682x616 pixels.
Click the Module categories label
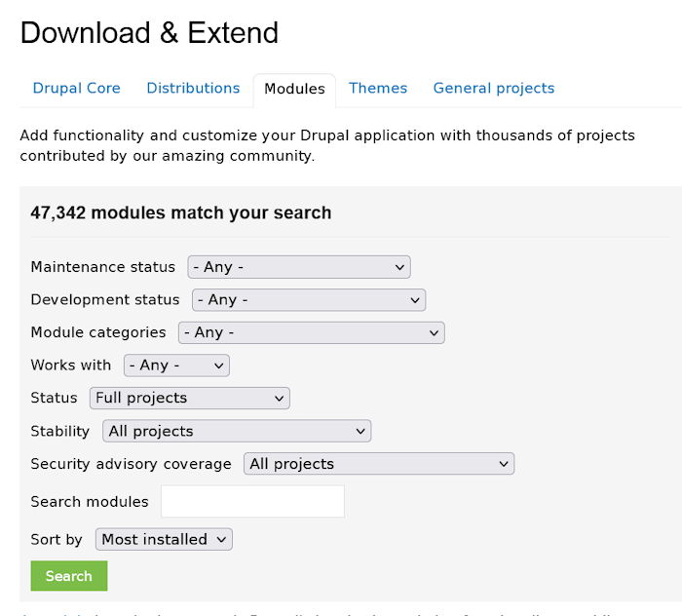(x=98, y=332)
